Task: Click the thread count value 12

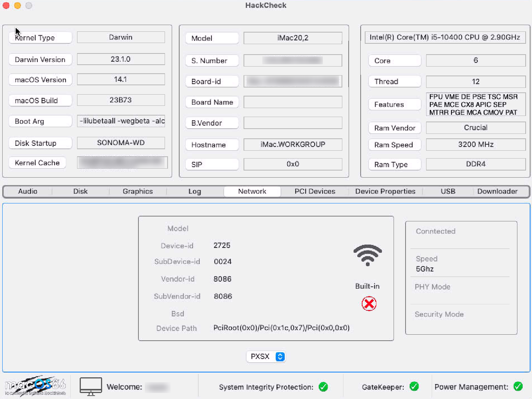Action: [476, 82]
